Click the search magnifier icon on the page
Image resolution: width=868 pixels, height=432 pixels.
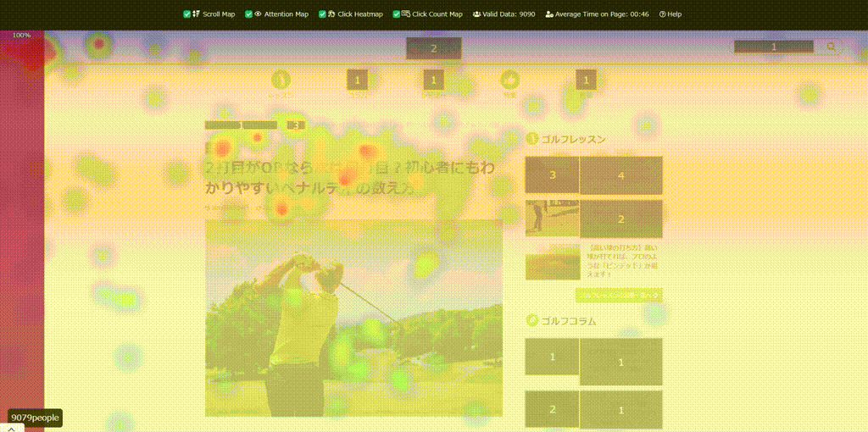pyautogui.click(x=831, y=47)
